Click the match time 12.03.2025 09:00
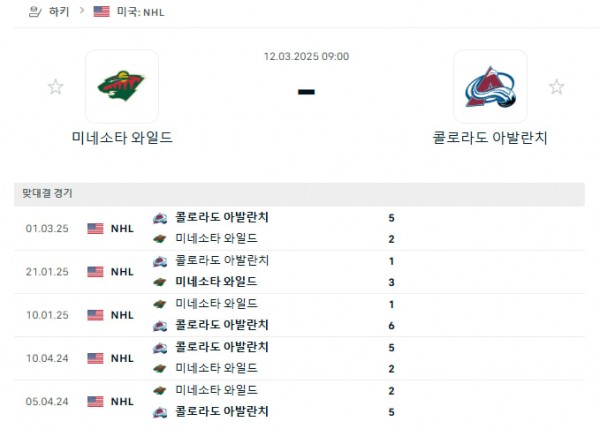This screenshot has height=429, width=600. click(307, 57)
